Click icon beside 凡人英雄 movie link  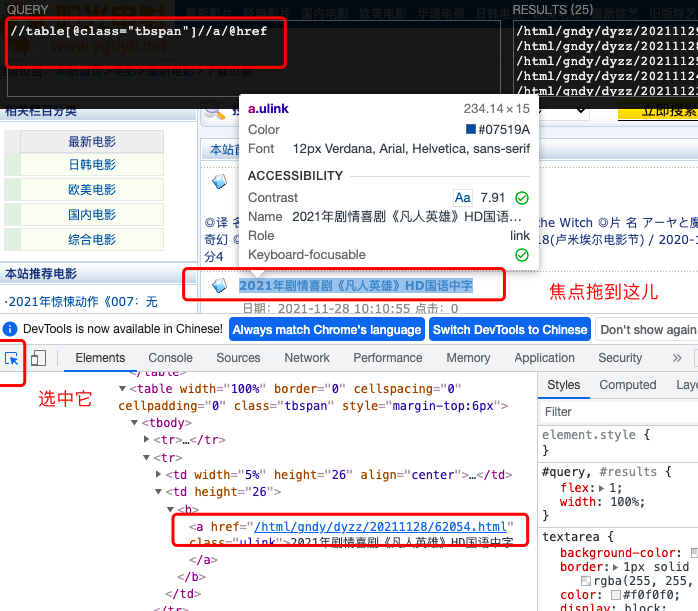(x=219, y=285)
